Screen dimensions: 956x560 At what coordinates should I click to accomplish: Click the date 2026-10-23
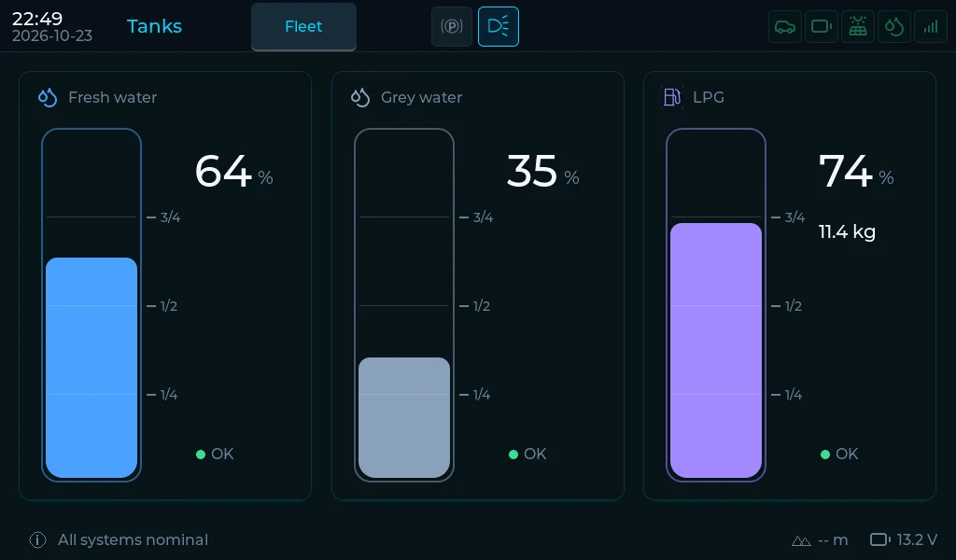coord(52,36)
